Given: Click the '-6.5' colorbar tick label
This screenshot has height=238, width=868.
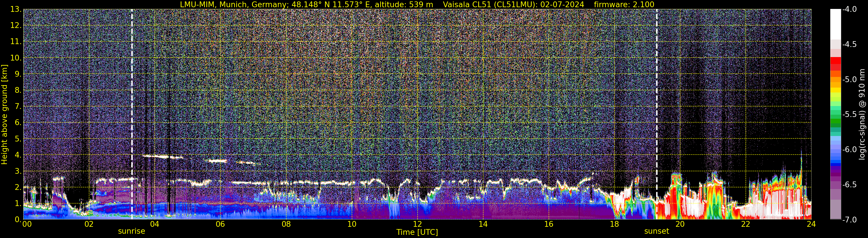Looking at the screenshot, I should (x=849, y=184).
